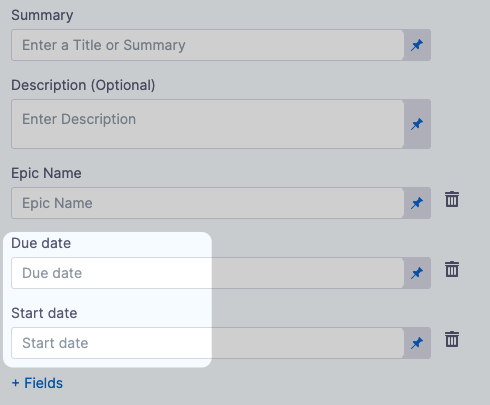Focus the Enter Description text area
The width and height of the screenshot is (490, 405).
click(208, 124)
